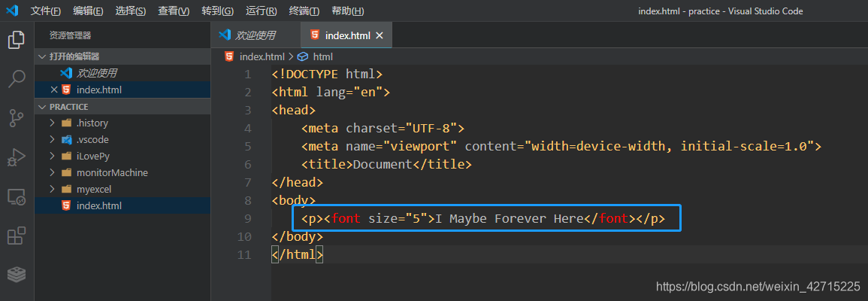Click line number 9 in gutter
Image resolution: width=868 pixels, height=301 pixels.
tap(247, 218)
